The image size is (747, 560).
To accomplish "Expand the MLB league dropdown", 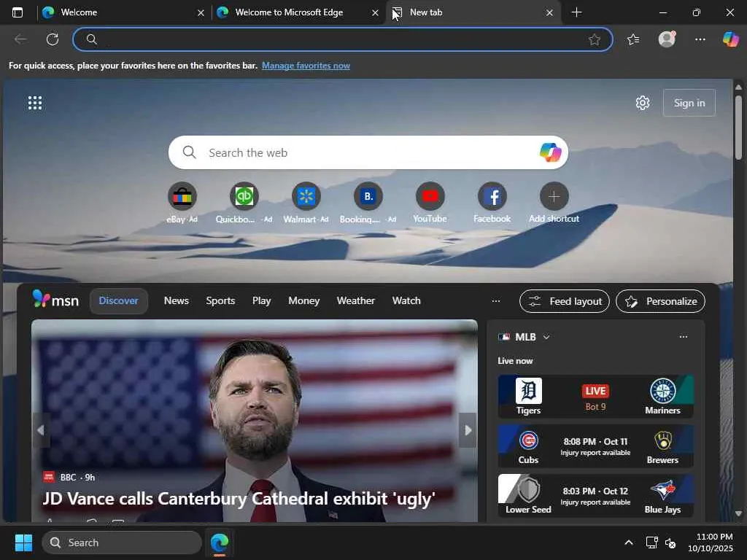I will click(x=546, y=337).
